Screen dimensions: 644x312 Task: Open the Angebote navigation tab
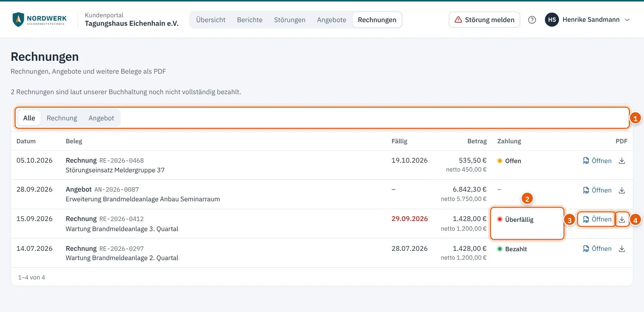click(x=332, y=20)
